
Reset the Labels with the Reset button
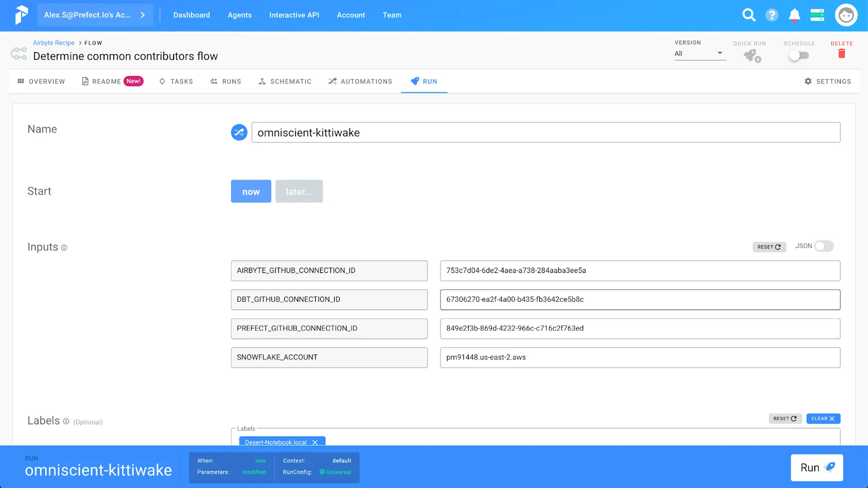785,419
